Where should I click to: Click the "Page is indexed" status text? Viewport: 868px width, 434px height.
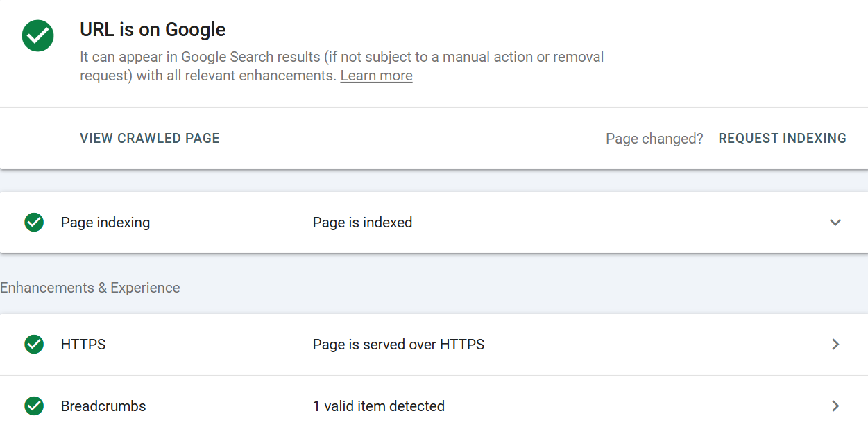(362, 223)
